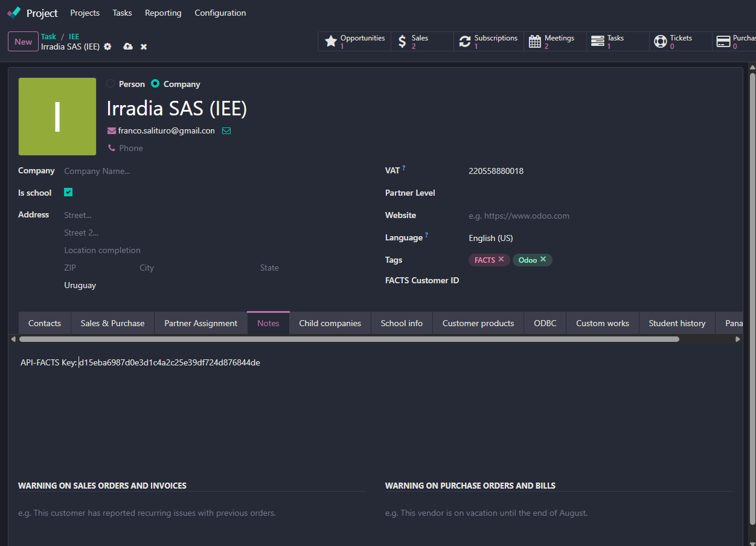Select the Person radio button
The image size is (756, 546).
point(111,84)
